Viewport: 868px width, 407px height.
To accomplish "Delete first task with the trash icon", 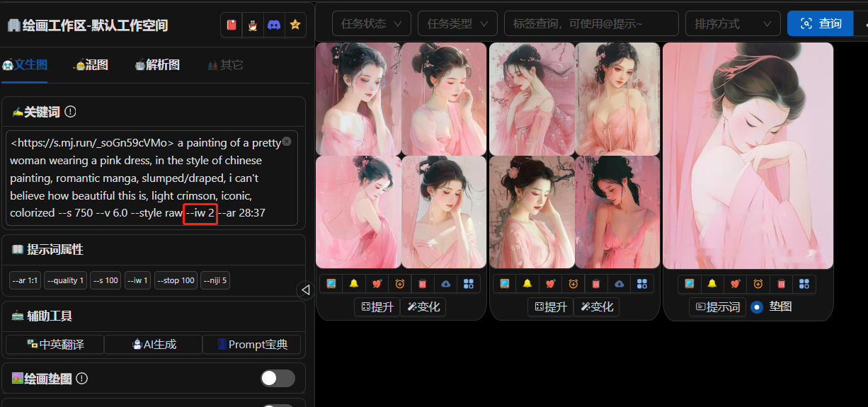I will [x=423, y=284].
